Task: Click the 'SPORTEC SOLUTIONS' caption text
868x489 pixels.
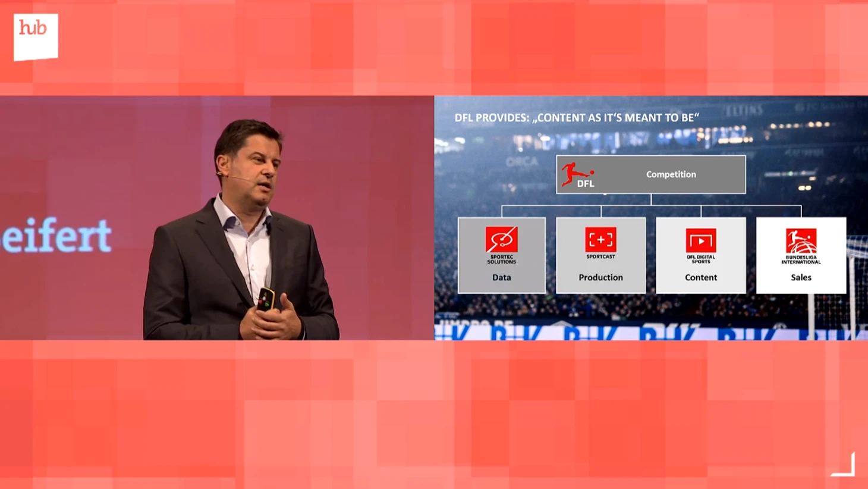Action: click(x=501, y=259)
